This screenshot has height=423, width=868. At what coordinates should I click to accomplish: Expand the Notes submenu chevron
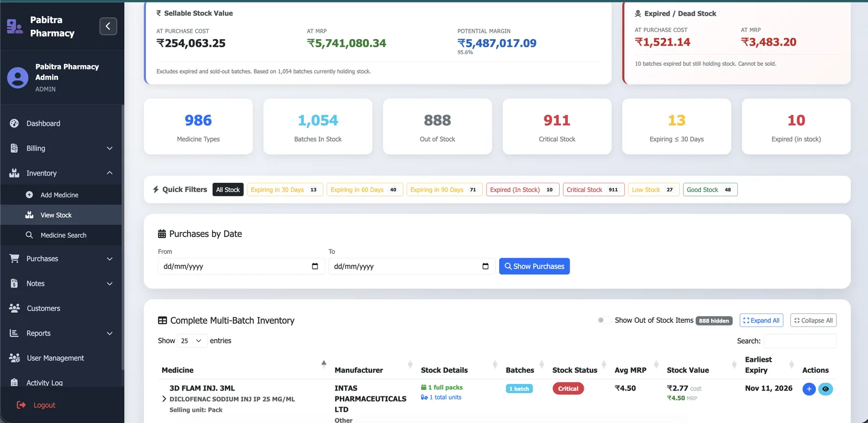(x=110, y=283)
